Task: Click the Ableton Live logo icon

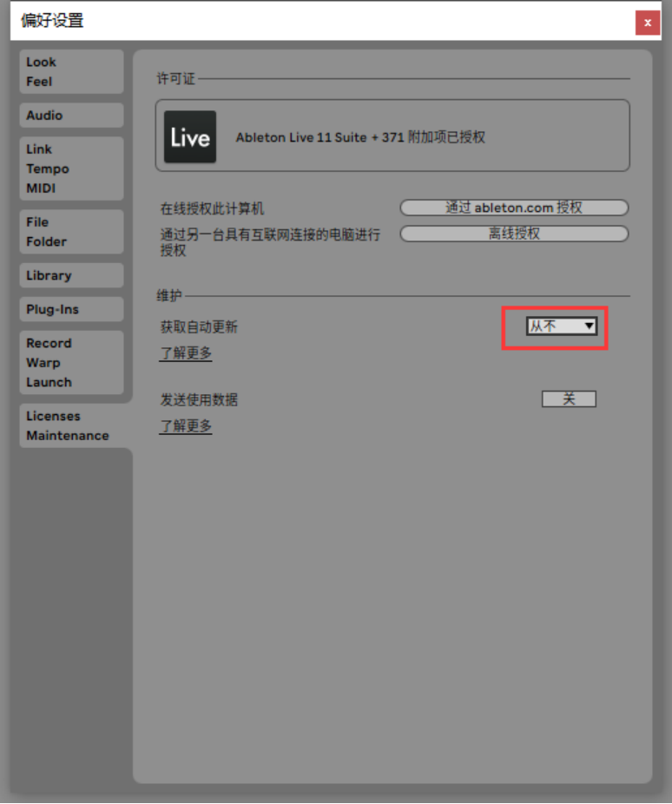Action: point(189,136)
